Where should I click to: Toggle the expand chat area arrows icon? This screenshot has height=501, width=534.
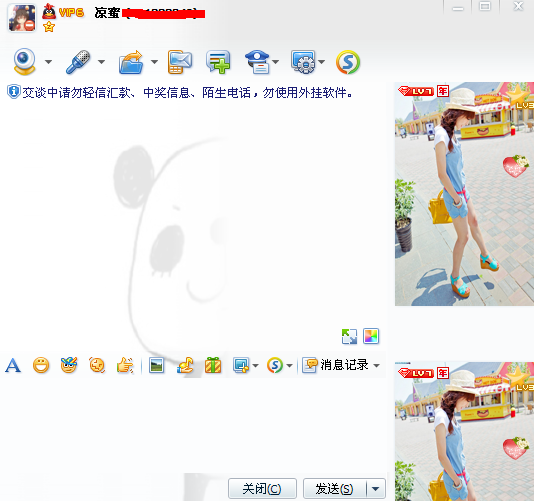point(349,336)
